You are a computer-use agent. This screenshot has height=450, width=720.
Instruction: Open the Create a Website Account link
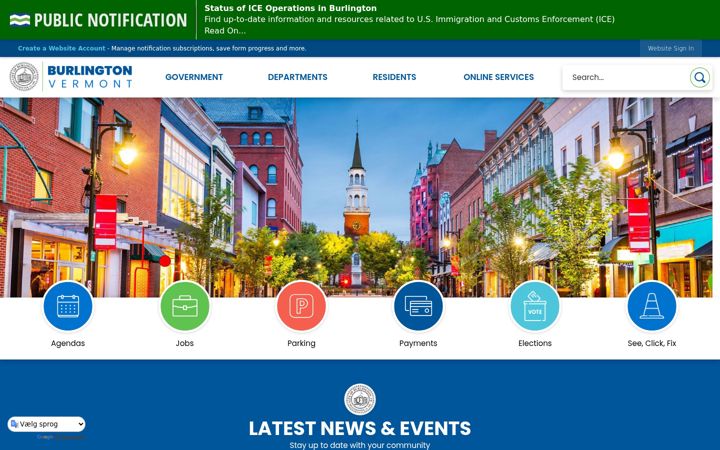tap(62, 48)
